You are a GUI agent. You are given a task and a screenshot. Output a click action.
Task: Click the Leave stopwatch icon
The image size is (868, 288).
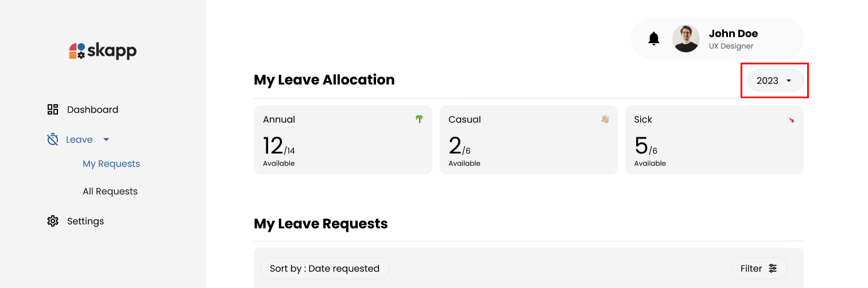[53, 139]
